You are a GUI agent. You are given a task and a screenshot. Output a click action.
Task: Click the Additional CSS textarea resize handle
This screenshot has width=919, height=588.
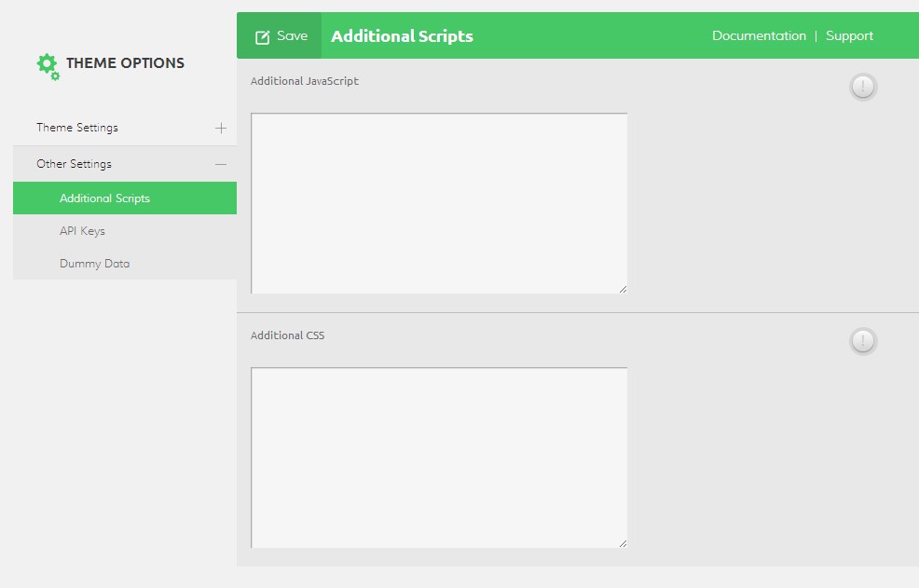pyautogui.click(x=622, y=543)
